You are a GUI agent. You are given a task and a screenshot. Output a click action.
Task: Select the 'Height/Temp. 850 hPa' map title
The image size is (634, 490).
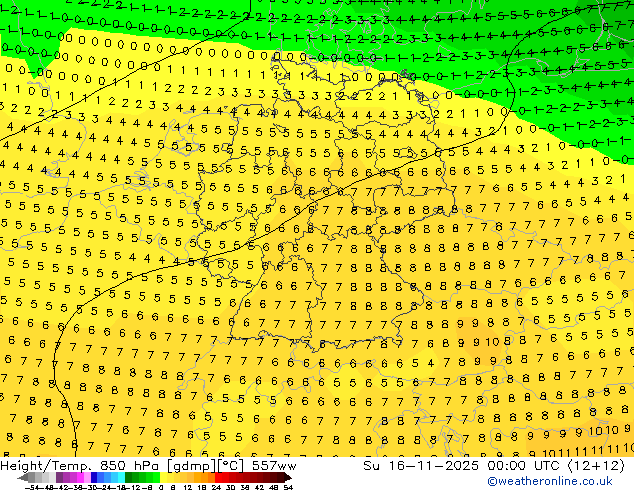pyautogui.click(x=81, y=466)
